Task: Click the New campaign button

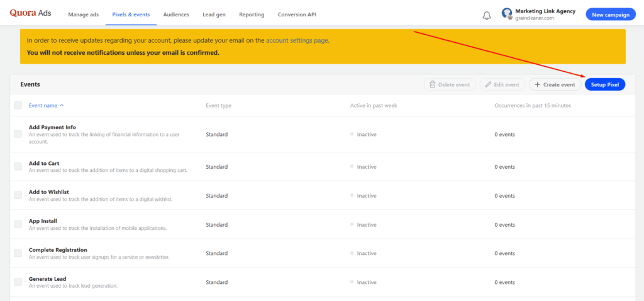Action: (x=610, y=14)
